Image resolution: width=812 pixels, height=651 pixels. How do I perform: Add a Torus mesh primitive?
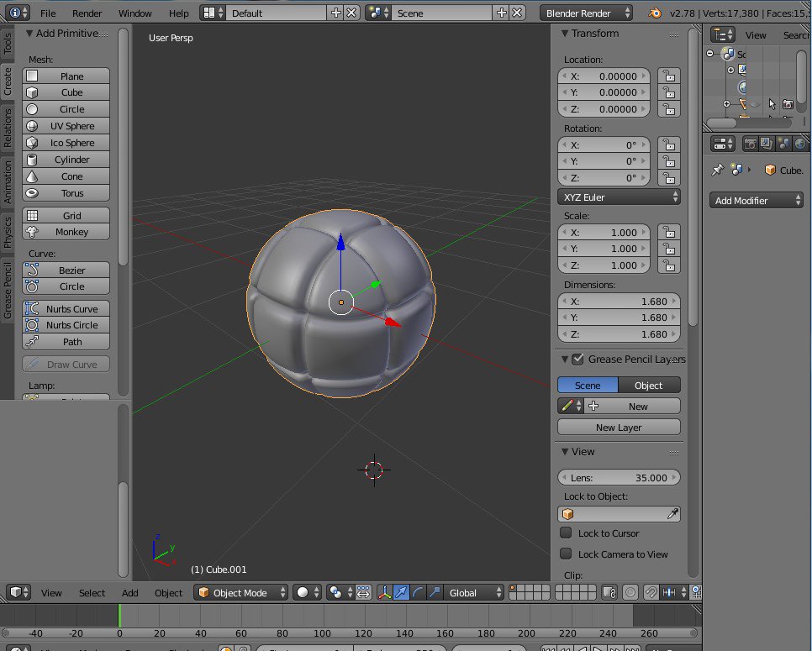click(x=66, y=193)
